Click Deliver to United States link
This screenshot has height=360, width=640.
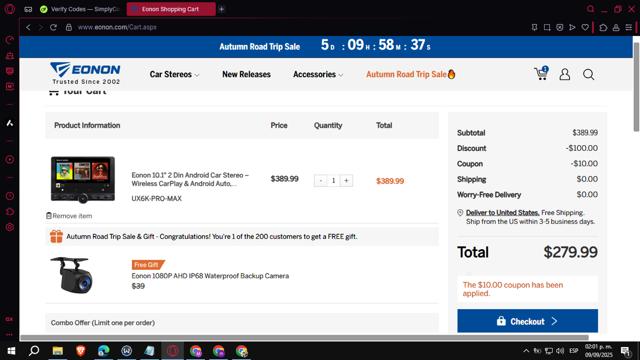point(502,213)
